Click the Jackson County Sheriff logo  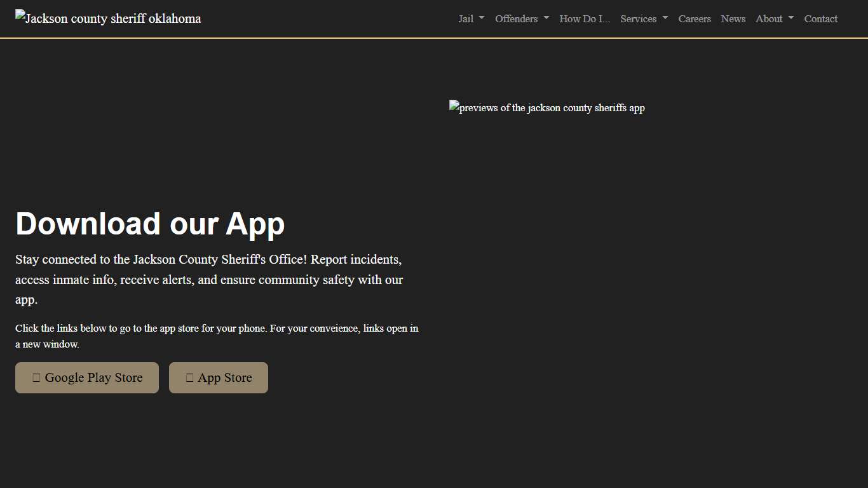[108, 18]
